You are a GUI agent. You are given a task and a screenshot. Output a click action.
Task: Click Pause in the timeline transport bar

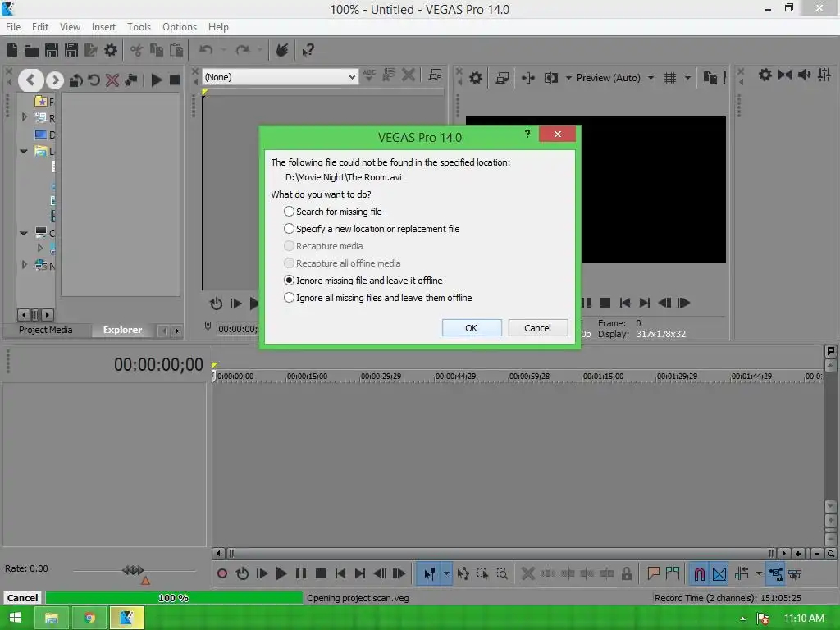click(x=301, y=573)
